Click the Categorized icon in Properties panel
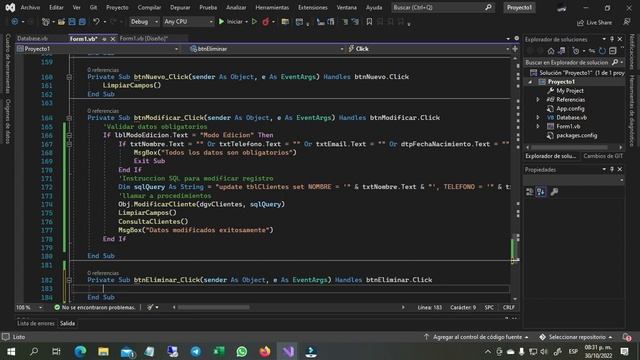 point(530,192)
